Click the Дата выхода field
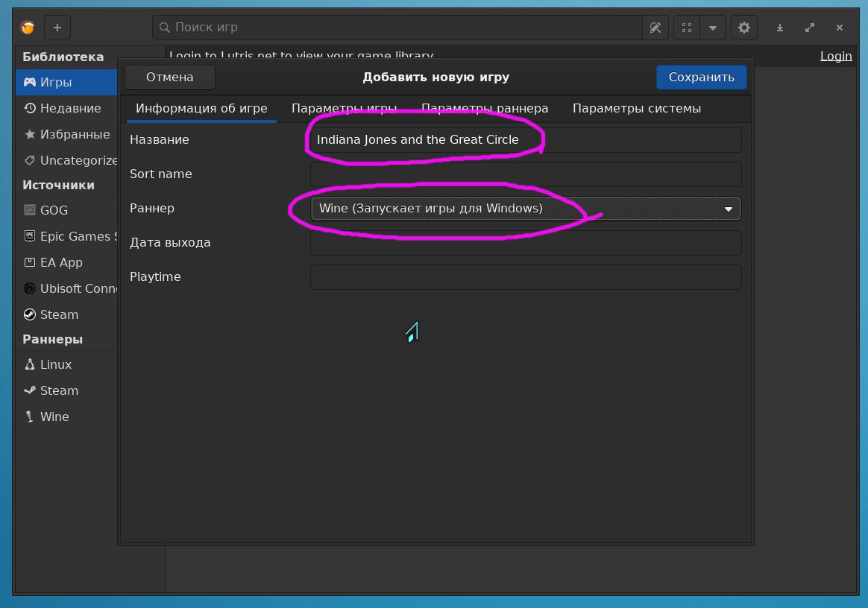The image size is (868, 608). point(526,243)
